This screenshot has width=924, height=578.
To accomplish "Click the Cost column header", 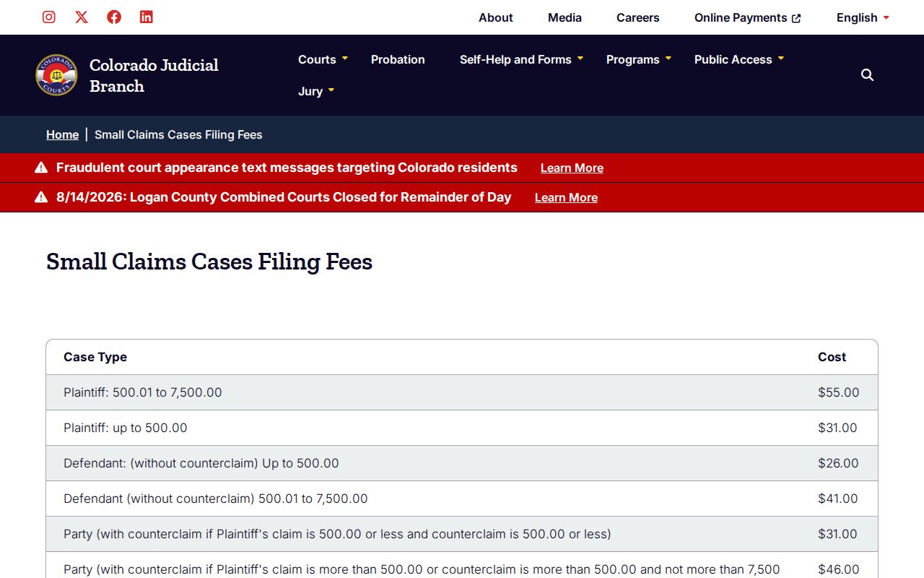I will pyautogui.click(x=832, y=357).
